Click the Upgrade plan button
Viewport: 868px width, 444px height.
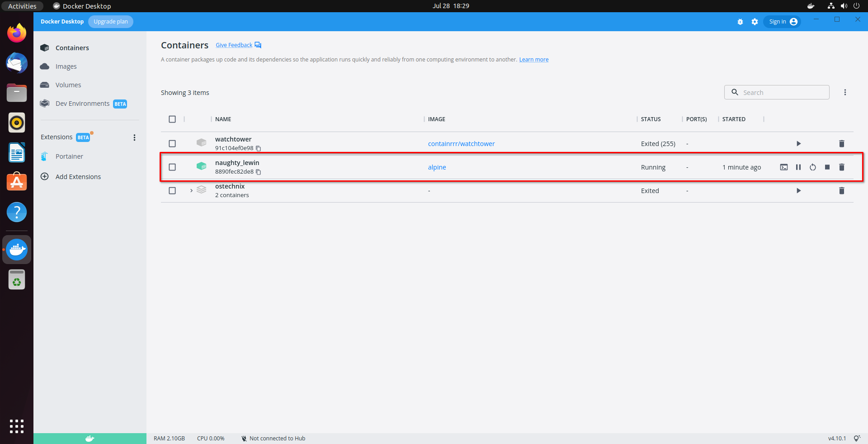tap(110, 21)
